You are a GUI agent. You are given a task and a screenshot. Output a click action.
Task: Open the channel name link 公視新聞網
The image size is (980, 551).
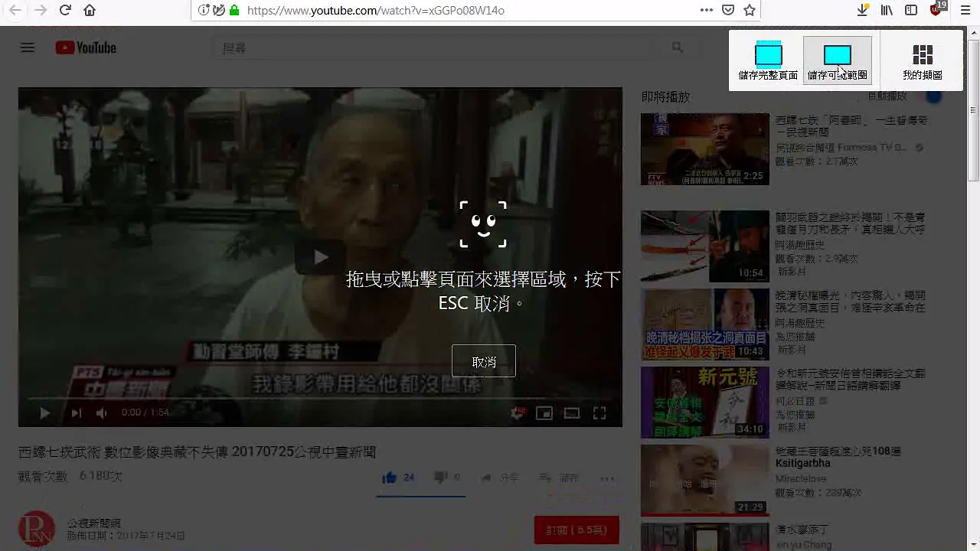94,523
